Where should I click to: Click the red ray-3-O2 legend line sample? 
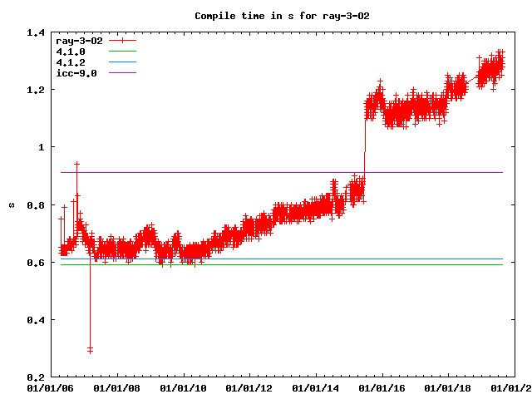[121, 41]
